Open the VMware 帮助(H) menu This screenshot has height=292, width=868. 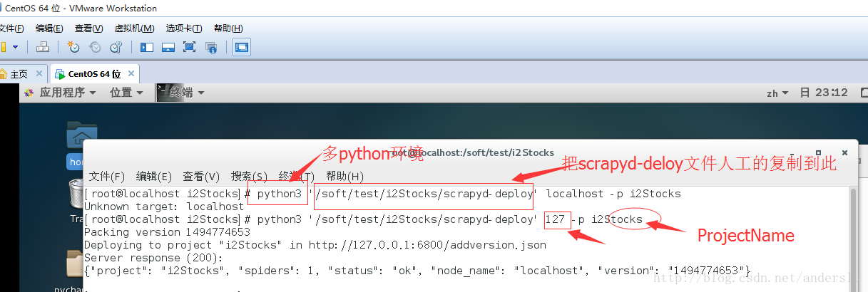coord(228,28)
